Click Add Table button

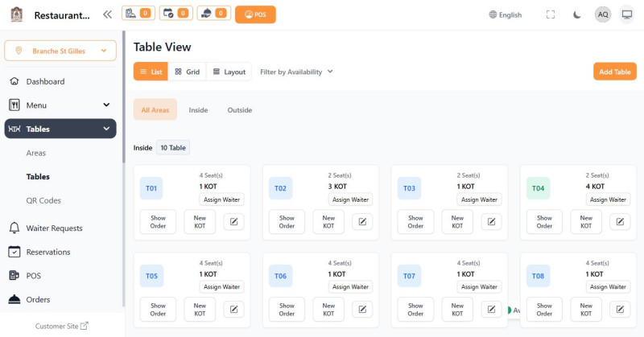click(615, 72)
